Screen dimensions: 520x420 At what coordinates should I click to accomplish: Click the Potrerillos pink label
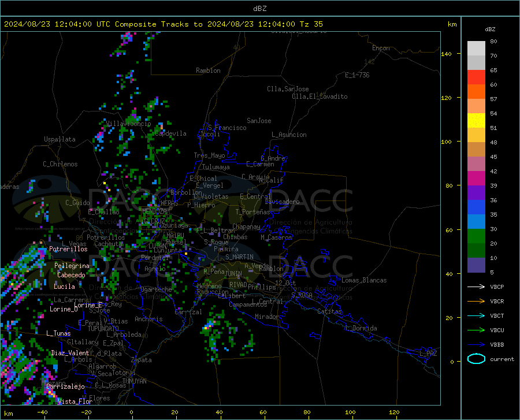point(68,249)
